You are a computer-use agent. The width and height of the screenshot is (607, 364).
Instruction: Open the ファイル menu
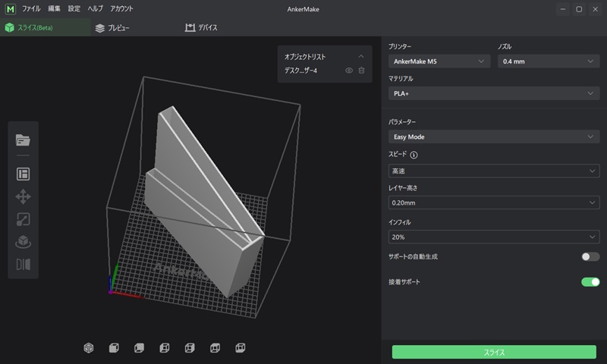31,8
